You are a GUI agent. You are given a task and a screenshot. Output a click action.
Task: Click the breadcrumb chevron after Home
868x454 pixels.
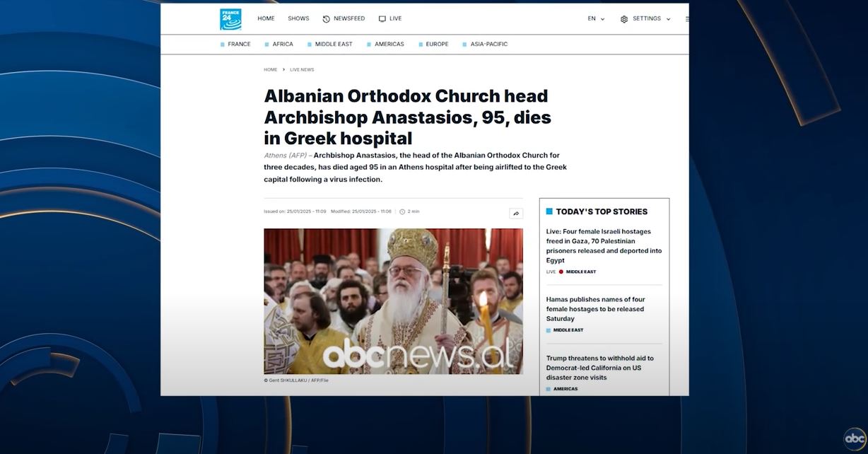coord(283,69)
